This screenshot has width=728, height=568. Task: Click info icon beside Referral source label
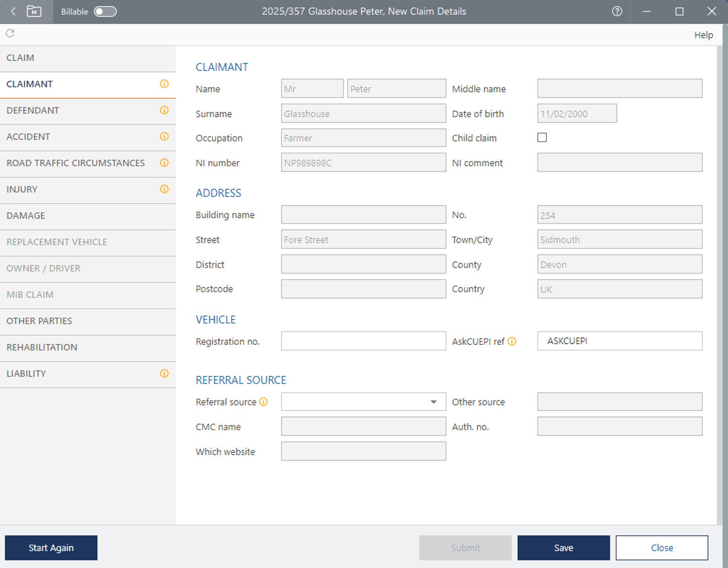[263, 402]
